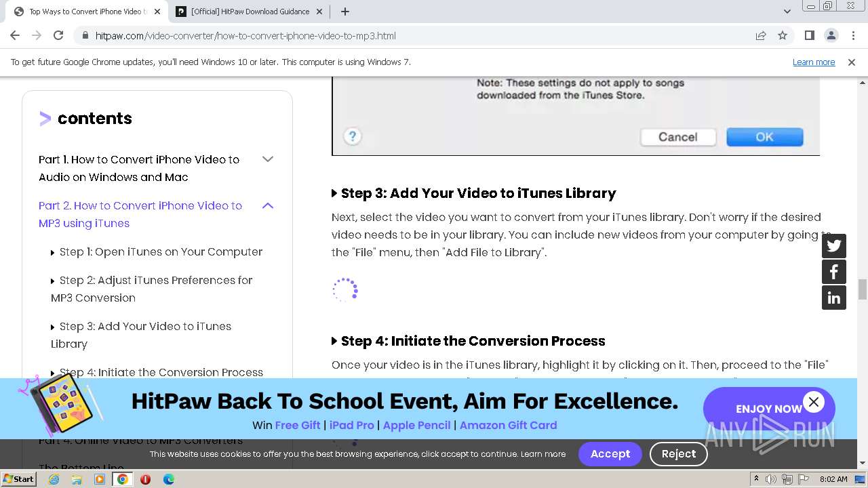
Task: Click the iPad Pro banner text
Action: click(352, 425)
